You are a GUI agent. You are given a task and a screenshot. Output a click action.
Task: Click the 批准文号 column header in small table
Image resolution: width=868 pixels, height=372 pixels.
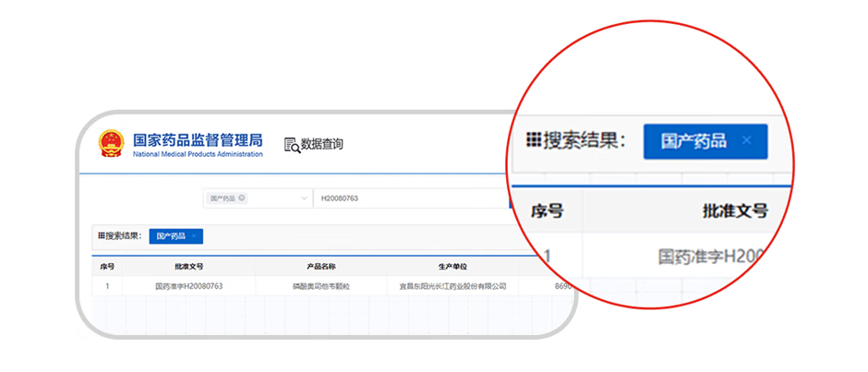(x=188, y=267)
